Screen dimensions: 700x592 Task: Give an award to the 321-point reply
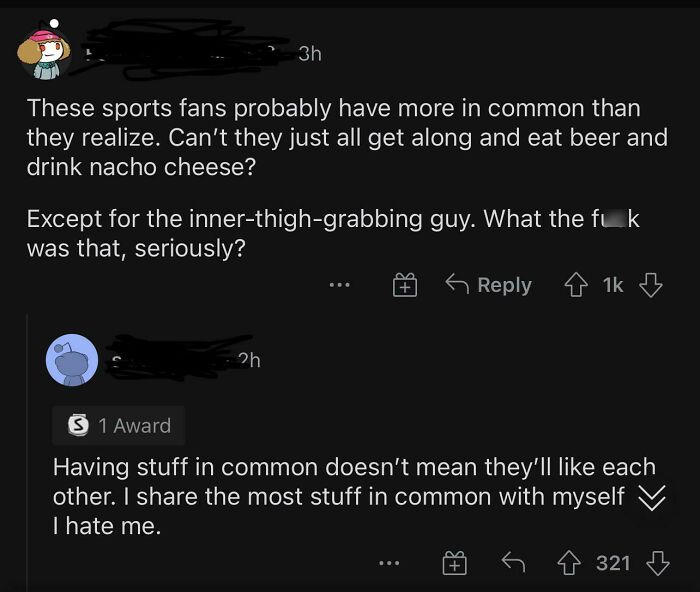[x=454, y=564]
